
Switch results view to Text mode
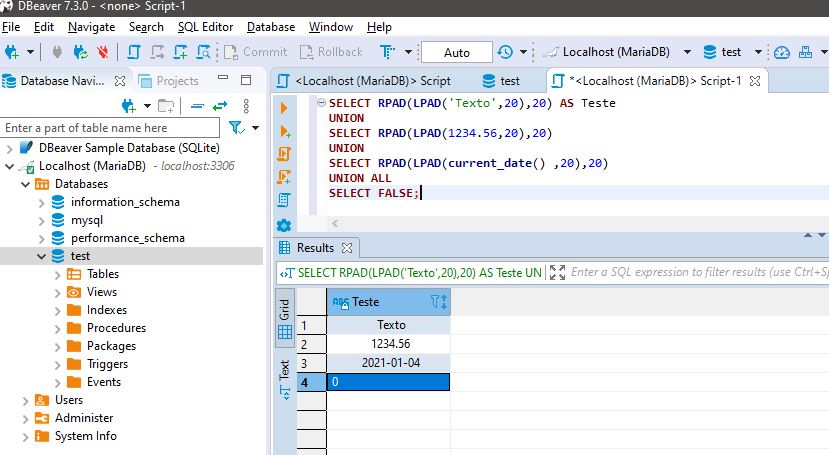click(284, 378)
